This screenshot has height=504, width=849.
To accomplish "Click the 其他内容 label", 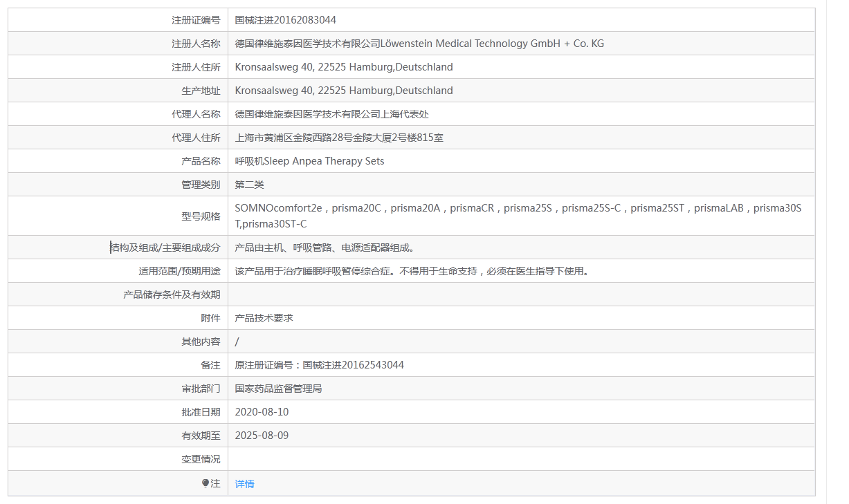I will point(201,342).
